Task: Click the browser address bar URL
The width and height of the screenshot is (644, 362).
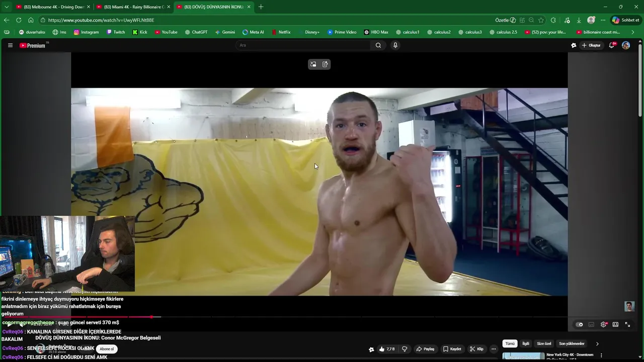Action: point(101,20)
